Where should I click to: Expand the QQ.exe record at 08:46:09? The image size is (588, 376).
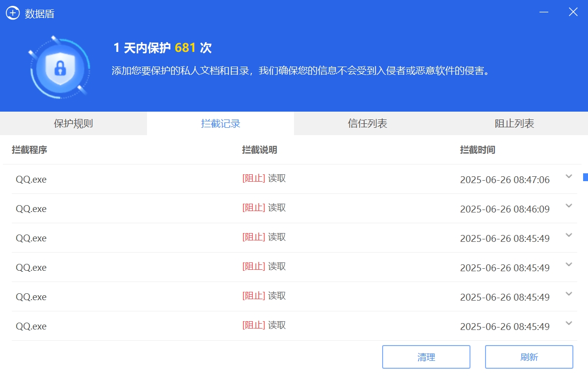click(569, 206)
